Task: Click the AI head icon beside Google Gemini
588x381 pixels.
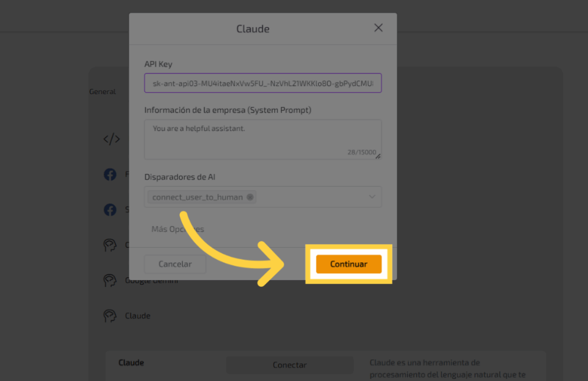Action: click(x=110, y=281)
